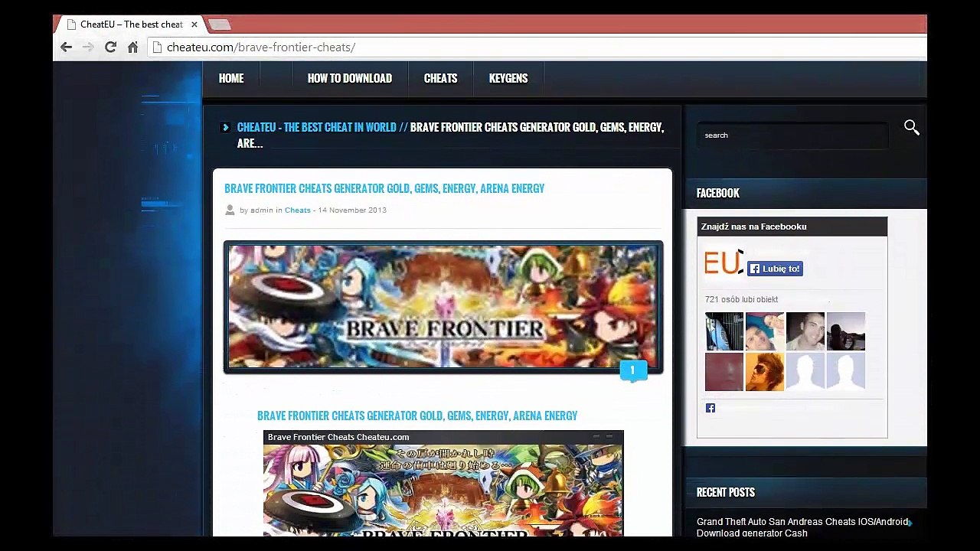The image size is (980, 551).
Task: Close the CheatEU browser tab
Action: pos(194,24)
